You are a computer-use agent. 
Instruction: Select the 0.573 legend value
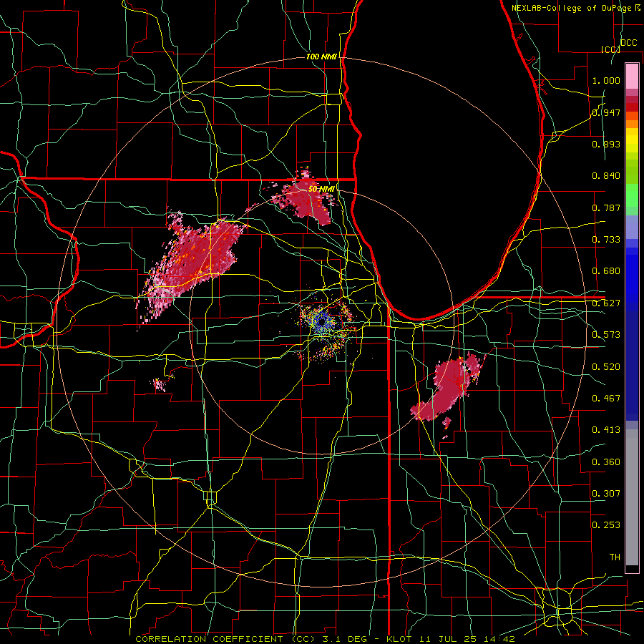606,335
